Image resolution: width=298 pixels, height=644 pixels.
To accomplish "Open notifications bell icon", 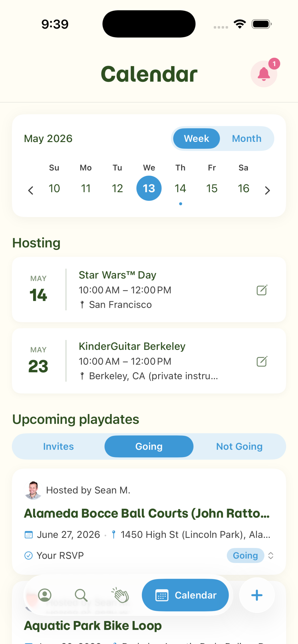I will pyautogui.click(x=264, y=74).
